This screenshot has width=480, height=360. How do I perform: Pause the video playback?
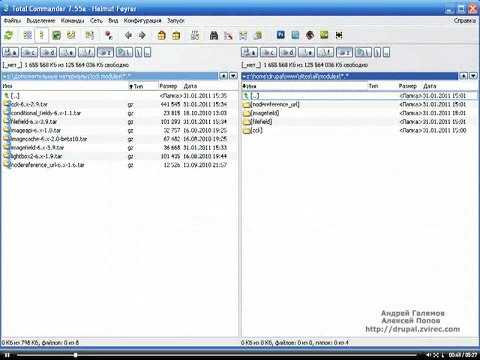[x=7, y=355]
